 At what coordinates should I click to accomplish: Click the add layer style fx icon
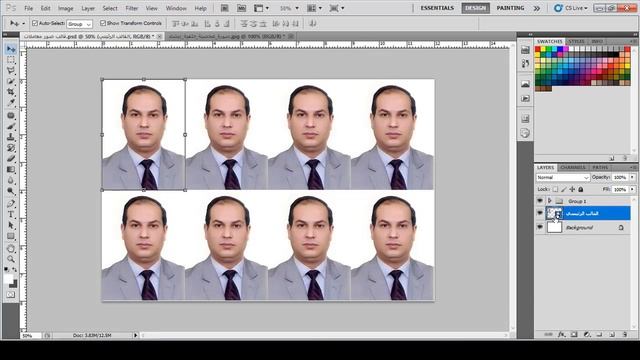(562, 334)
